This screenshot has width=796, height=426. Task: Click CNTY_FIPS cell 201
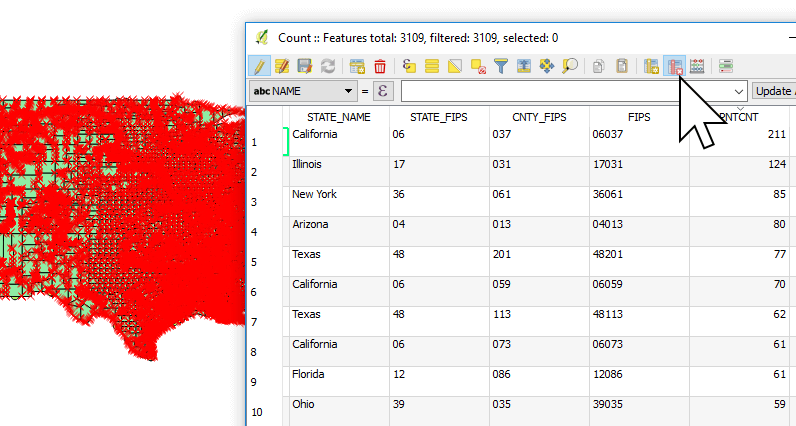(x=539, y=261)
